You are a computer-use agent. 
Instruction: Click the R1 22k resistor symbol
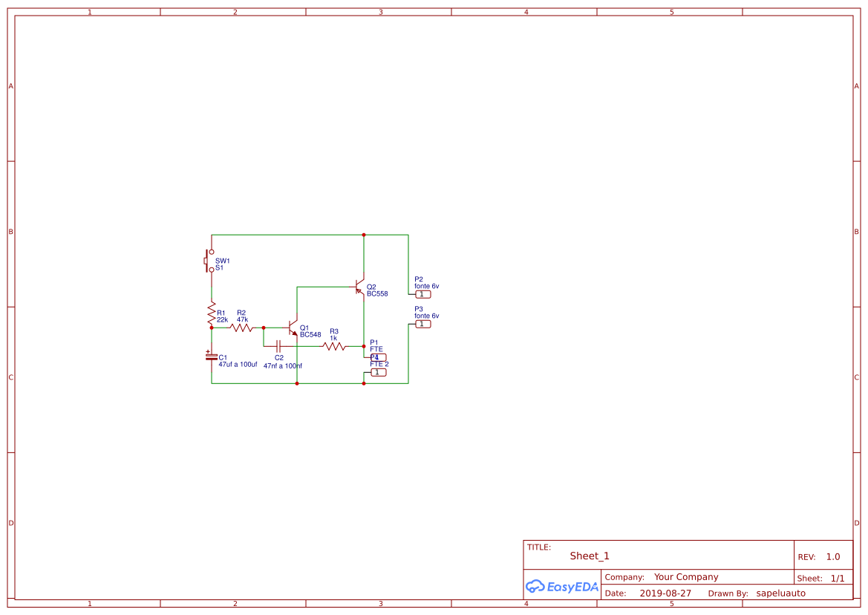212,314
